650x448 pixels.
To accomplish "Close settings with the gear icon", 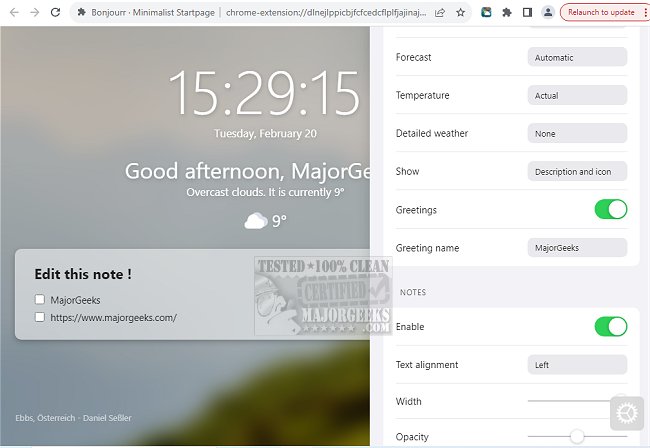I will coord(627,413).
